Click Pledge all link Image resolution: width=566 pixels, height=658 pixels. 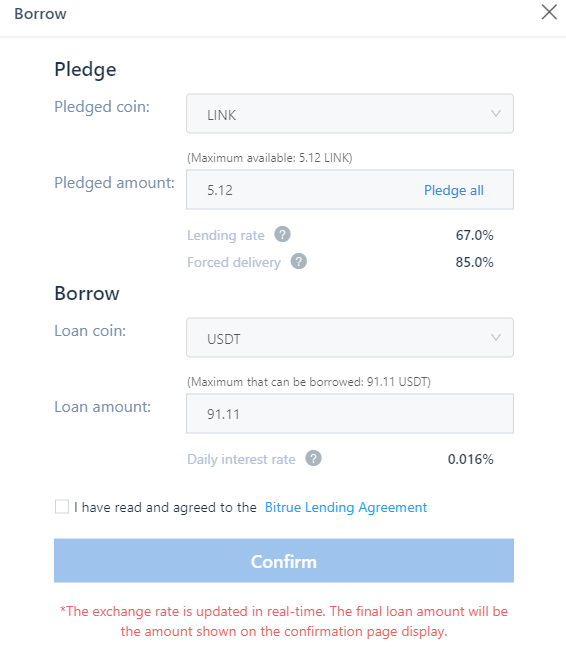pos(454,190)
